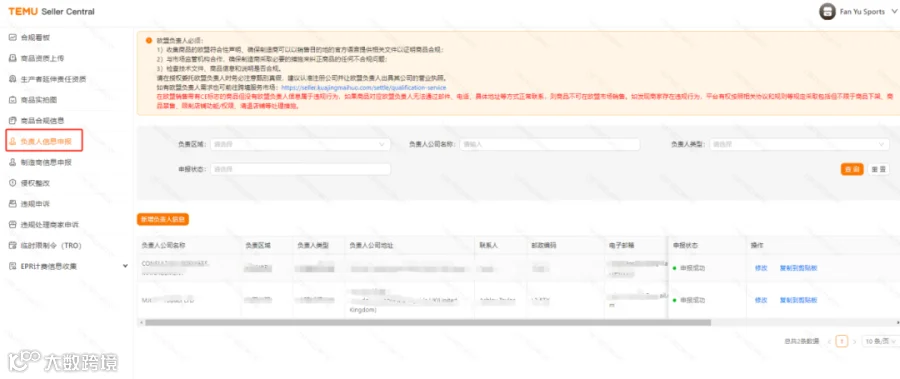The height and width of the screenshot is (379, 900).
Task: Click 修改 in the first table row
Action: [761, 268]
